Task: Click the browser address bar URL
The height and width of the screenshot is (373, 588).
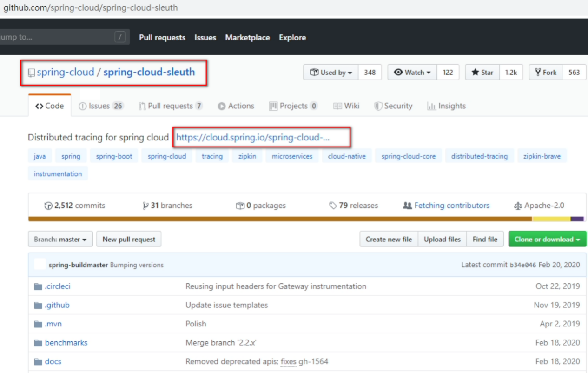Action: click(91, 8)
